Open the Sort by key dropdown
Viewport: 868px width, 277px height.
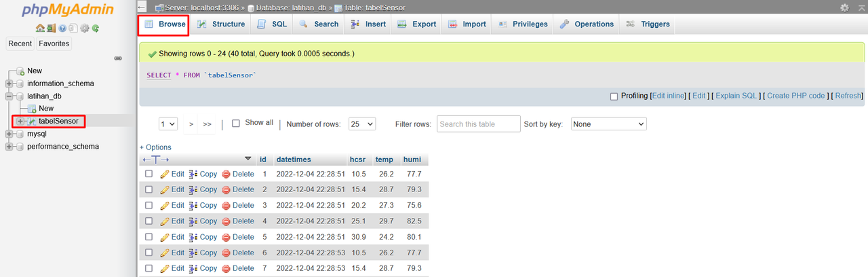pyautogui.click(x=609, y=124)
